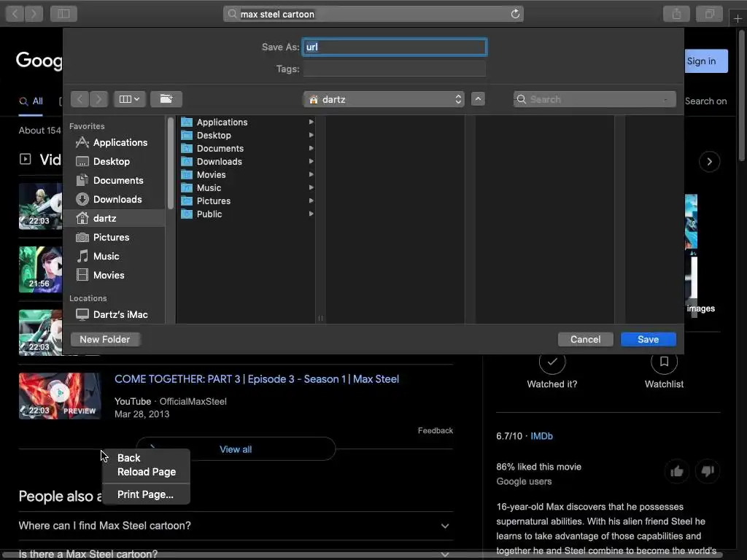Click Safari's back navigation arrow
This screenshot has height=560, width=747.
(x=15, y=14)
